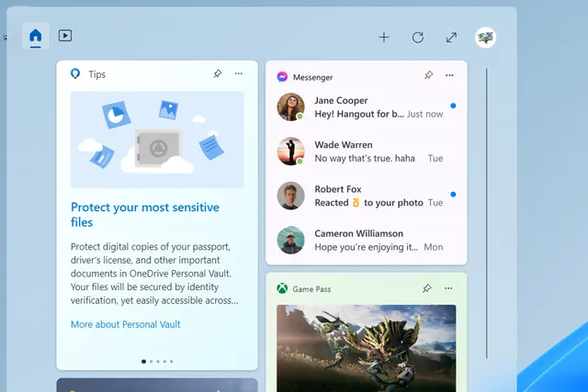This screenshot has height=392, width=588.
Task: Click the Game Pass featured game image
Action: (366, 347)
